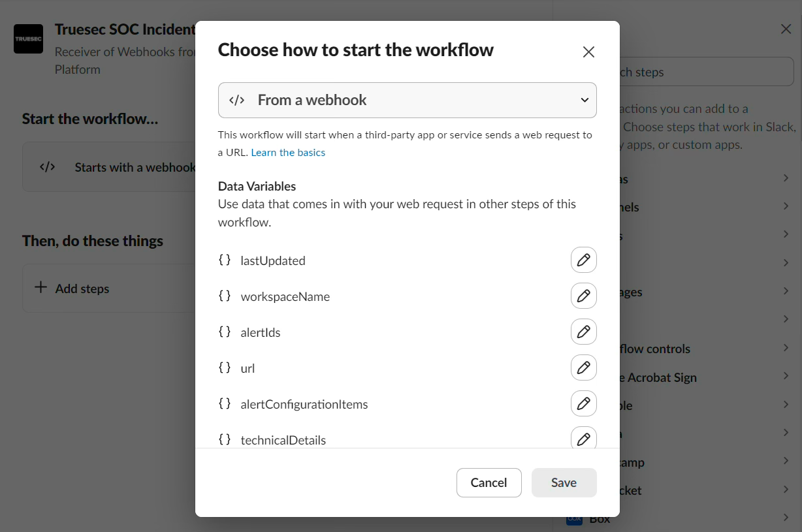This screenshot has width=802, height=532.
Task: Open the From a webhook dropdown
Action: (x=407, y=100)
